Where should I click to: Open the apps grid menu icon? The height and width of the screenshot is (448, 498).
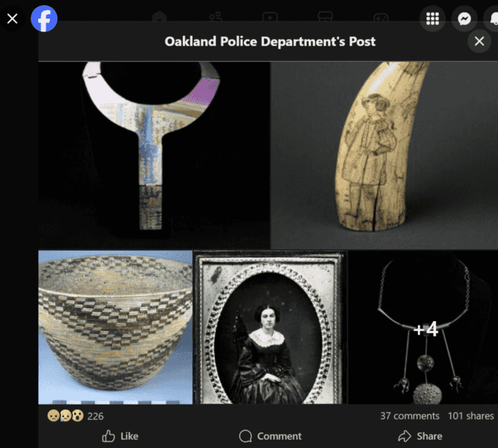point(432,19)
